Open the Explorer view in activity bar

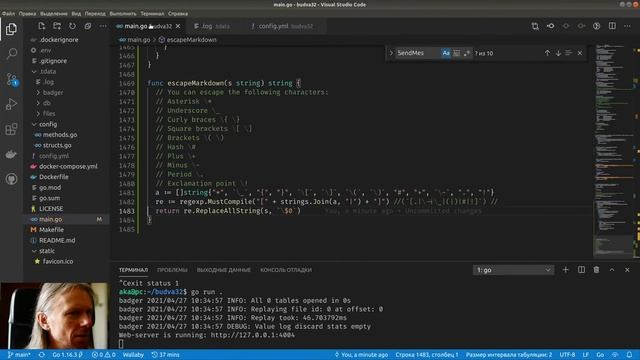click(11, 29)
